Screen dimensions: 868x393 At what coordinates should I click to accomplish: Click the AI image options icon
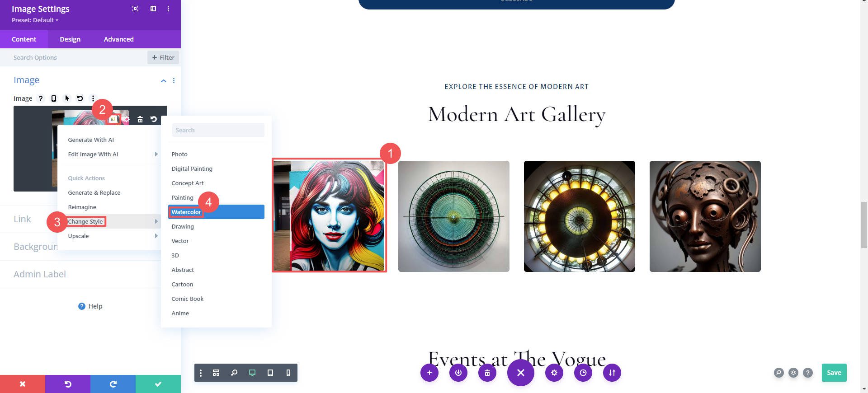click(x=113, y=119)
